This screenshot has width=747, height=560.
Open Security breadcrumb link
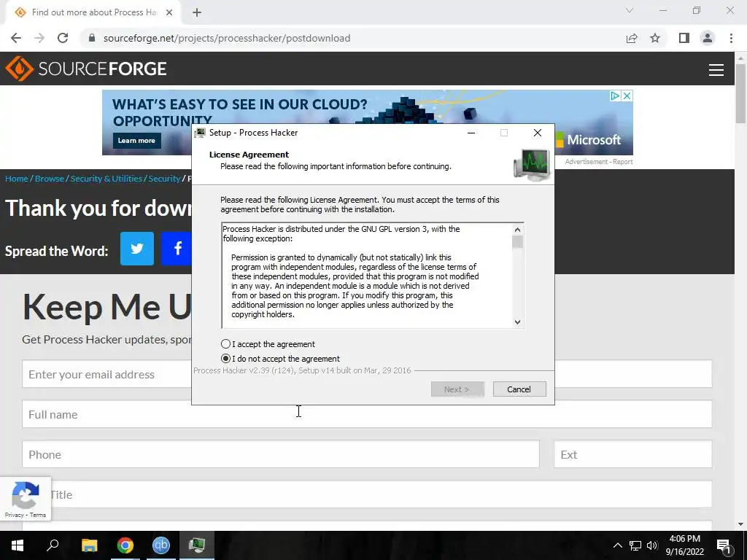[x=164, y=179]
